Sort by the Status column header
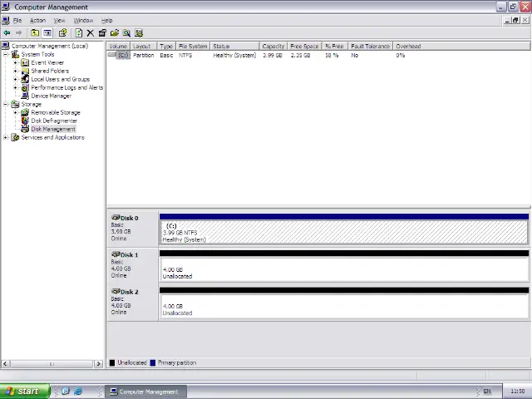532x399 pixels. (234, 47)
